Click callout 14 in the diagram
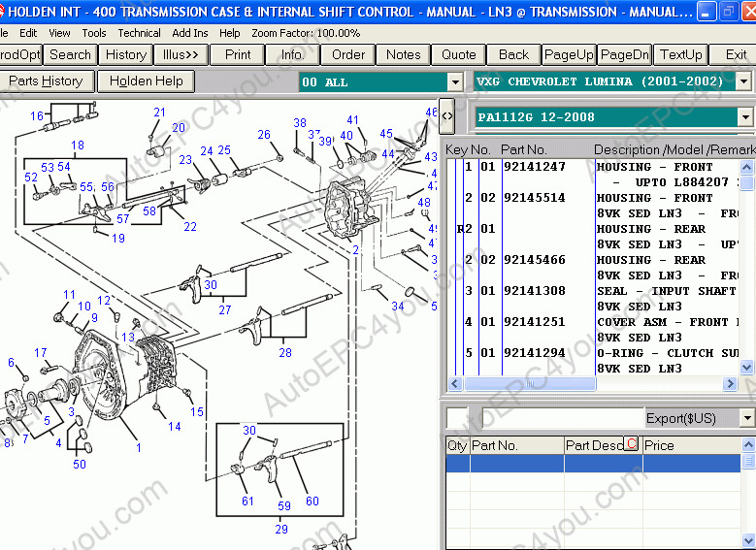This screenshot has width=756, height=550. [x=174, y=426]
